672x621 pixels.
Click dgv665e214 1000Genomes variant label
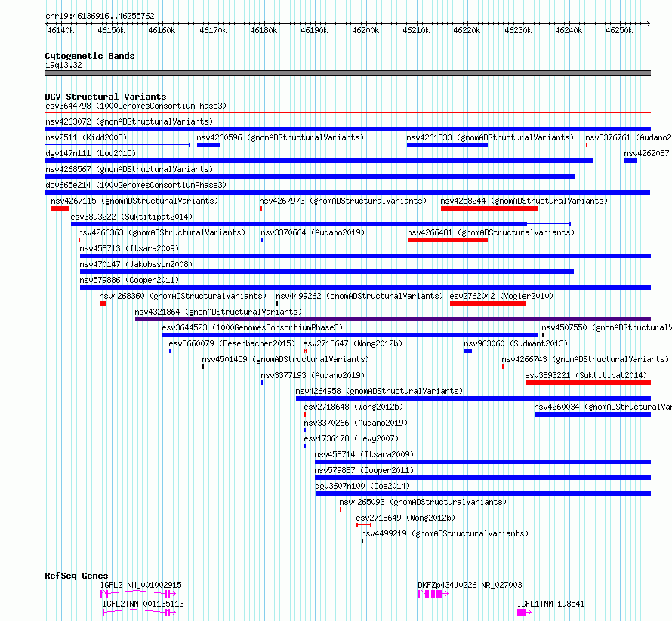[136, 185]
